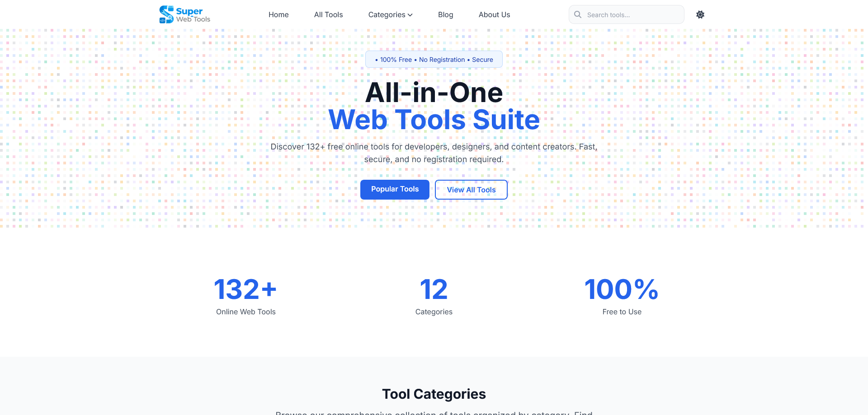Screen dimensions: 868x415
Task: Click the Tool Categories section heading
Action: (434, 394)
